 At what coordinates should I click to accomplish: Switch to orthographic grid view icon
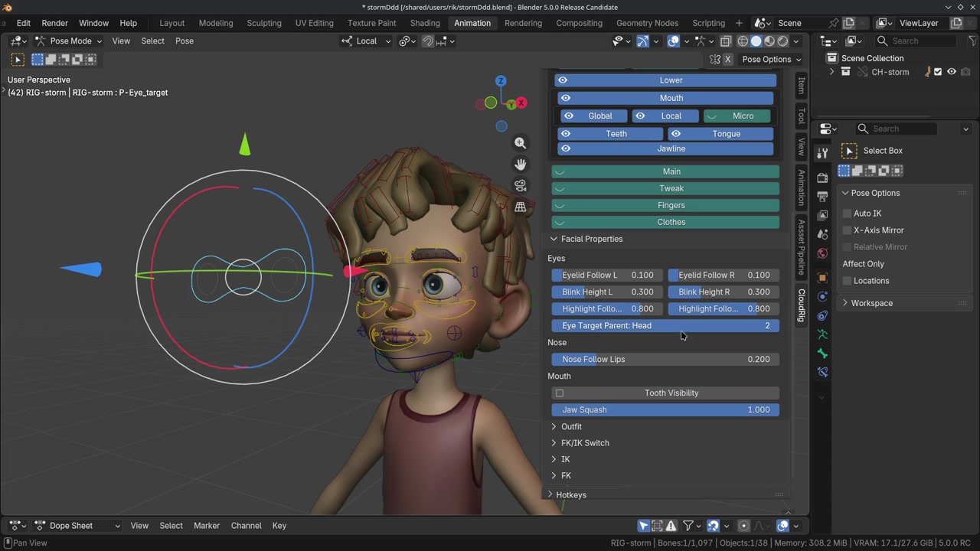point(521,207)
